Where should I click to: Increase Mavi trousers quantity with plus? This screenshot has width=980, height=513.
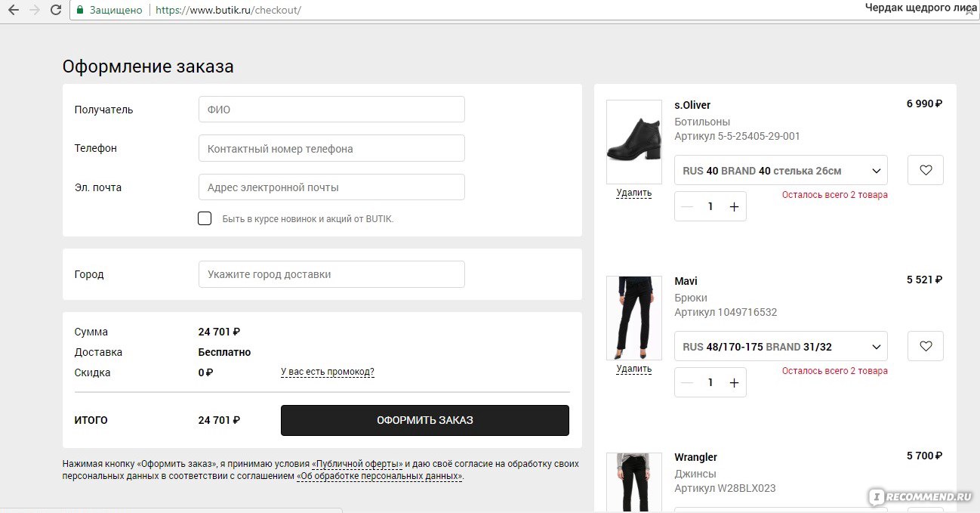pyautogui.click(x=734, y=383)
